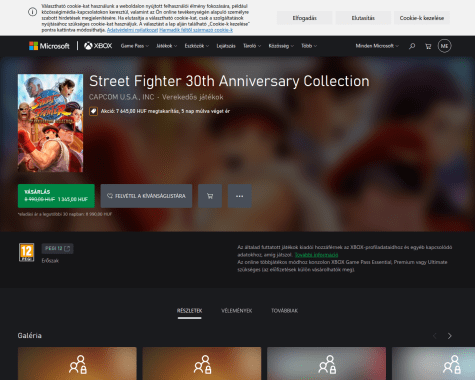Image resolution: width=475 pixels, height=380 pixels.
Task: Show previous gallery items arrow
Action: [435, 336]
